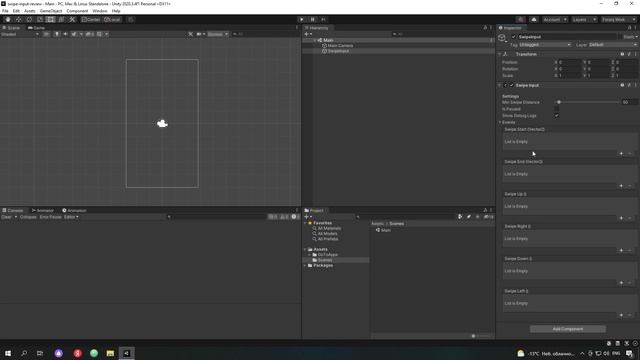Toggle Swipe Input component enabled checkbox
The width and height of the screenshot is (640, 360).
pyautogui.click(x=511, y=85)
